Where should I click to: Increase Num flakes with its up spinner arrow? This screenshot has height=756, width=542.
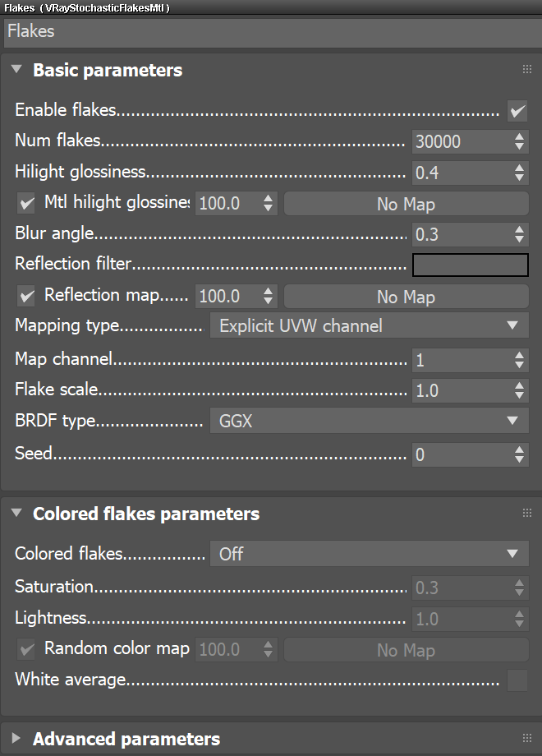pyautogui.click(x=520, y=137)
